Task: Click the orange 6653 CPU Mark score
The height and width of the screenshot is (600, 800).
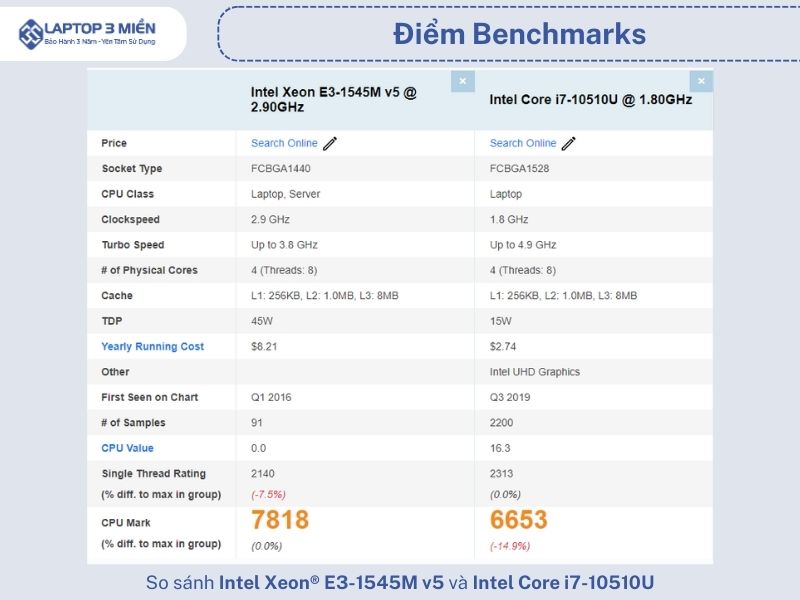Action: click(519, 520)
